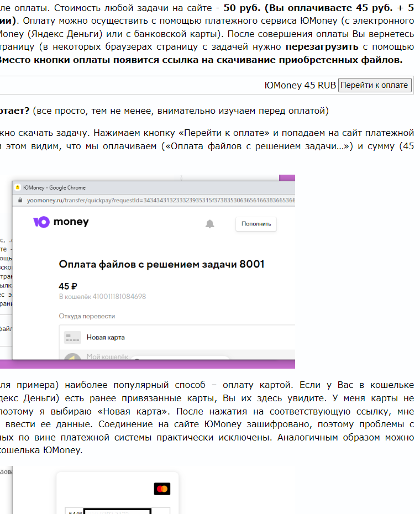Click the ЮMoney logo in screenshot
The width and height of the screenshot is (420, 514).
click(61, 222)
